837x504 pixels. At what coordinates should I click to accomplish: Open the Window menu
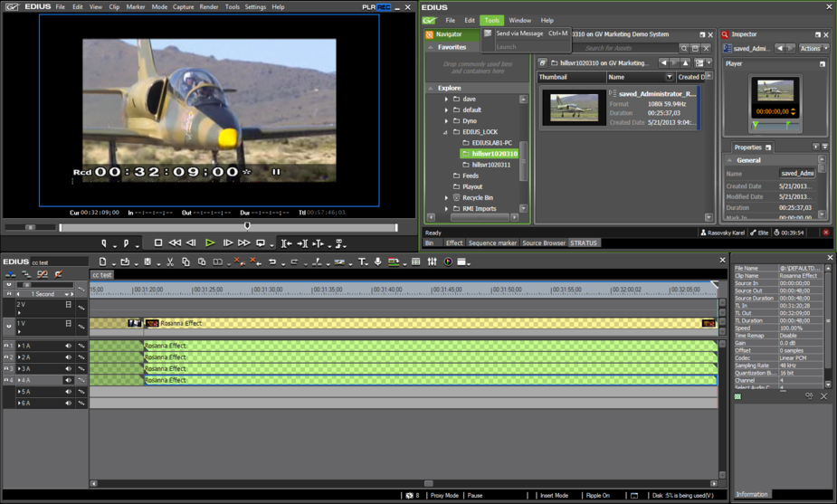click(x=520, y=20)
